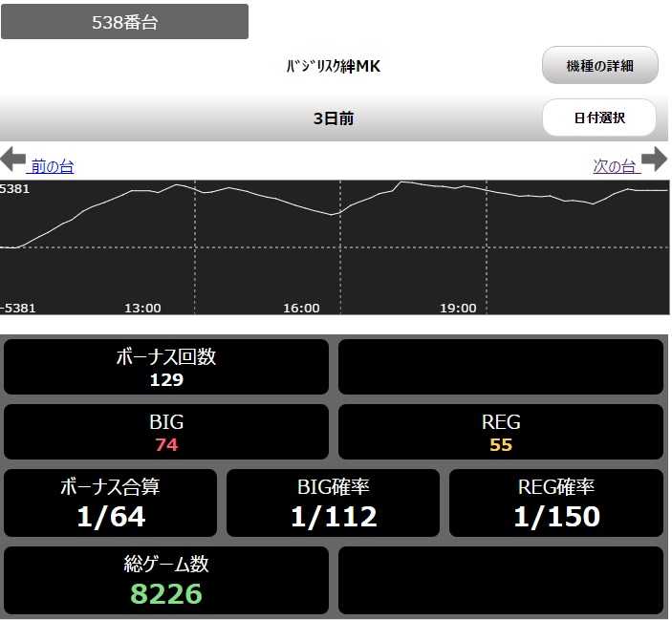The height and width of the screenshot is (620, 672).
Task: Click the バジリスク絆MK machine name
Action: point(333,66)
